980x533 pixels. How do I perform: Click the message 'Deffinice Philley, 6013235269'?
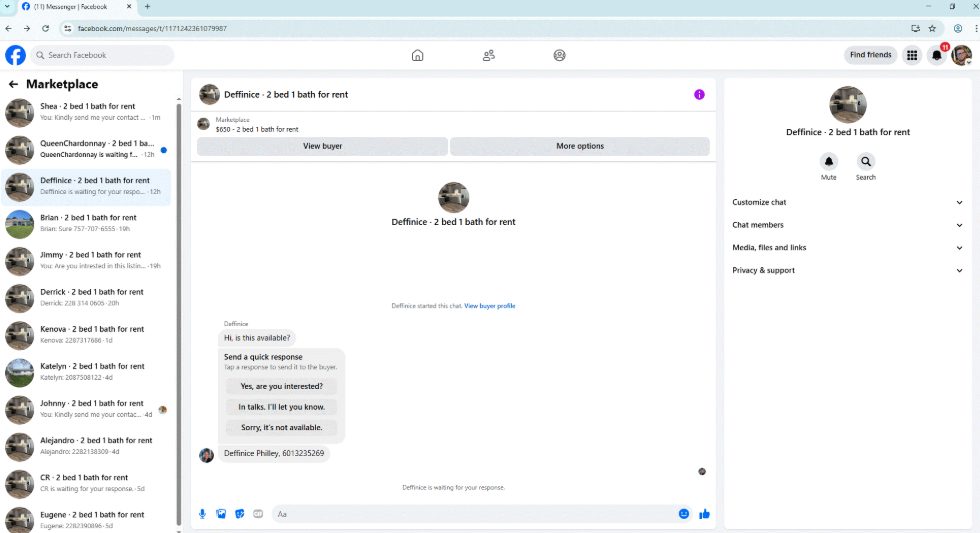click(x=274, y=454)
